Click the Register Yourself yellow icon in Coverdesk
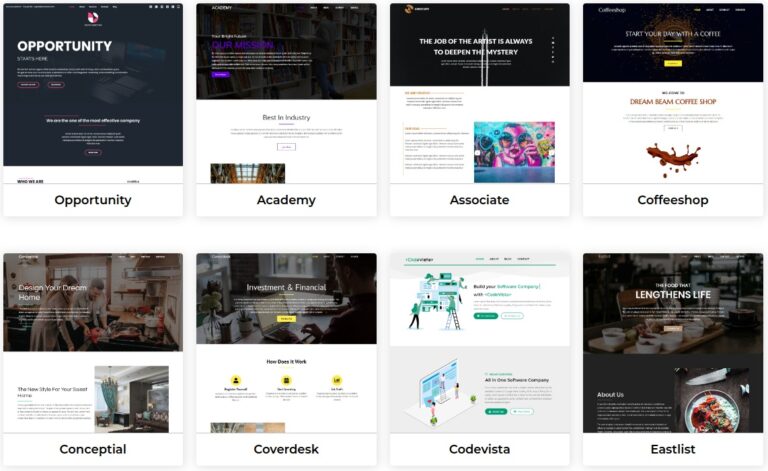 coord(234,381)
